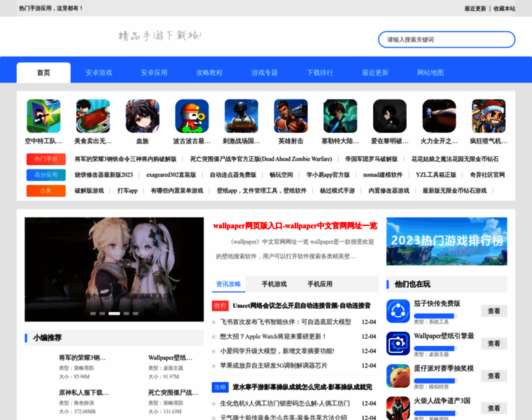This screenshot has height=420, width=532.
Task: Open the 安卓游戏 navigation item
Action: click(x=99, y=73)
